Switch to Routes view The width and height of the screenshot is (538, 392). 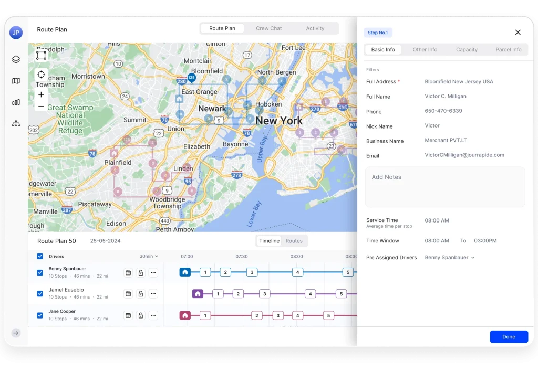coord(294,241)
